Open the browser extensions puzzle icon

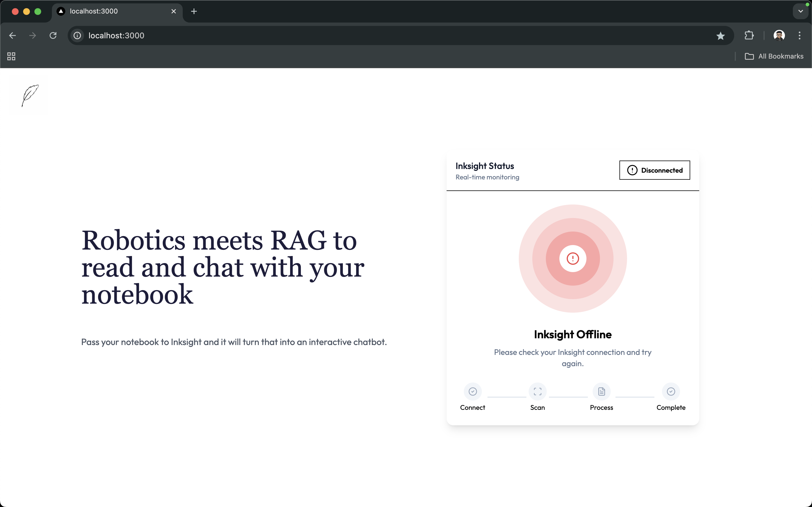click(749, 35)
